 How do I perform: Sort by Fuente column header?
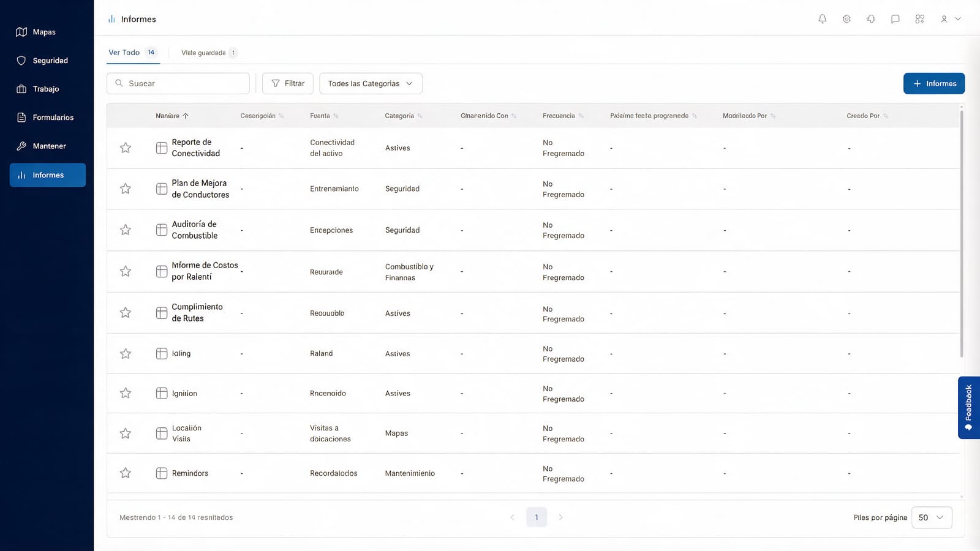point(324,116)
